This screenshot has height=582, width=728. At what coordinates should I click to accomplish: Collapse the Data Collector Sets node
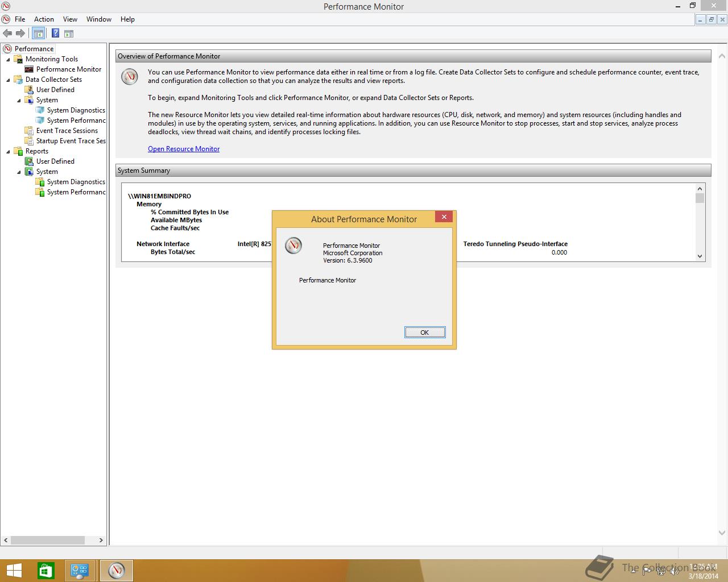7,80
